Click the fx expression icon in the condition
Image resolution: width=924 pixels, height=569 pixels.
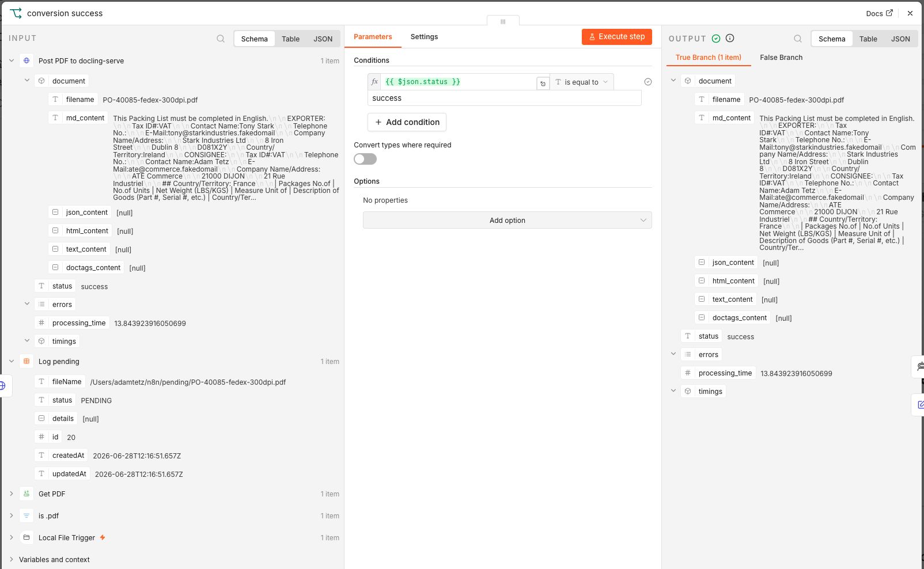[x=374, y=82]
